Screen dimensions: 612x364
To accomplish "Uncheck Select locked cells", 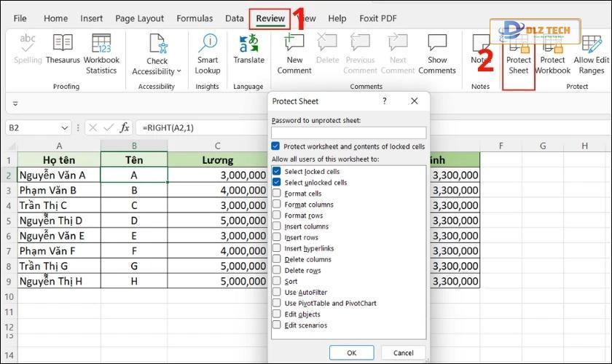I will [277, 171].
